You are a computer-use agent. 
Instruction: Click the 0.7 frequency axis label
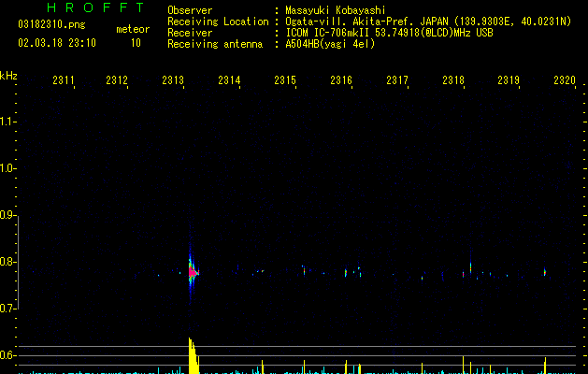click(x=7, y=309)
